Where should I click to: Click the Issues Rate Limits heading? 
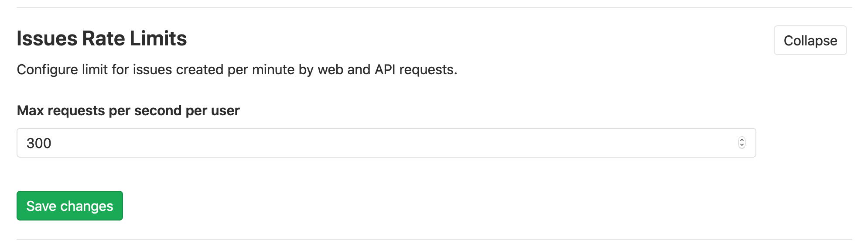(x=102, y=38)
